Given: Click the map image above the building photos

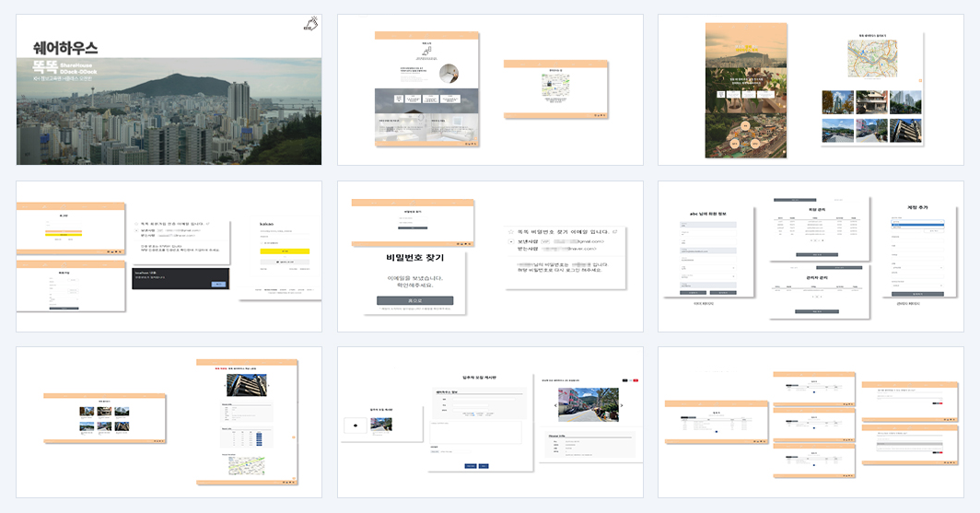Looking at the screenshot, I should point(872,59).
